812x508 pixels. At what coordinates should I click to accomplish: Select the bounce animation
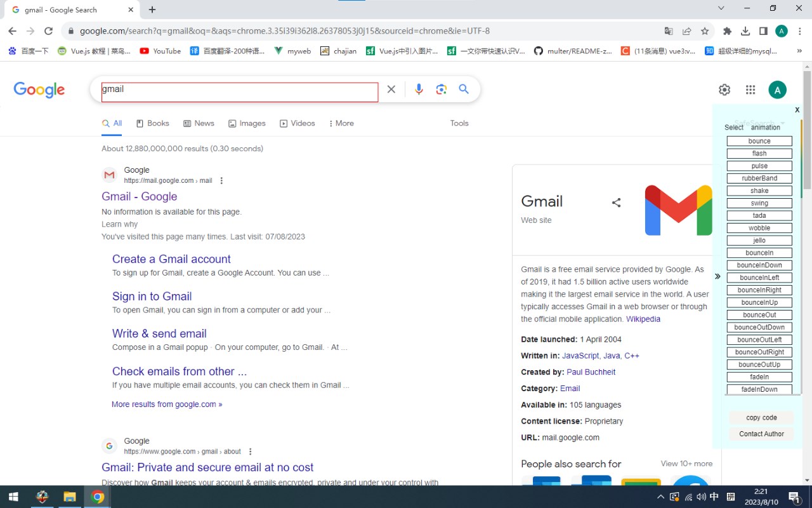point(759,141)
